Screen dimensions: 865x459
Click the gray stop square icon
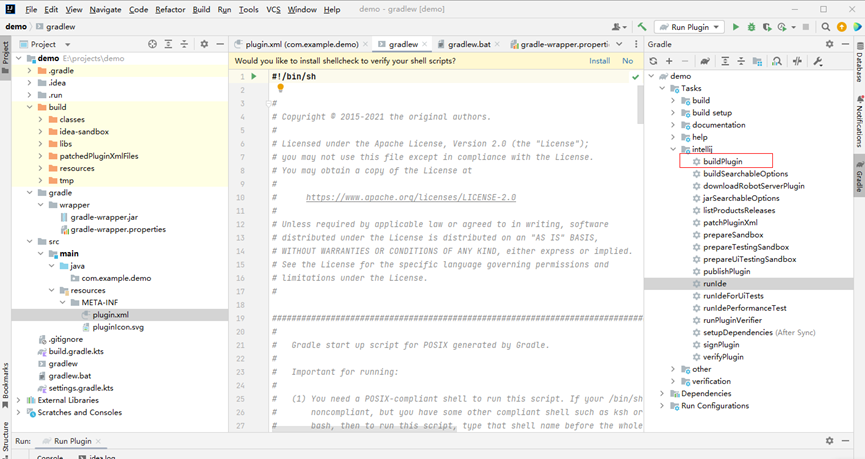806,26
